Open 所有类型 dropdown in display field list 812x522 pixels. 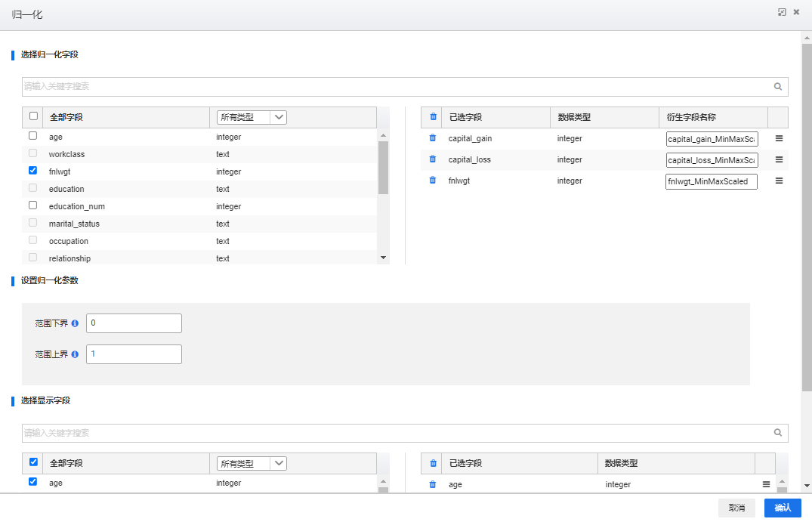click(x=252, y=464)
